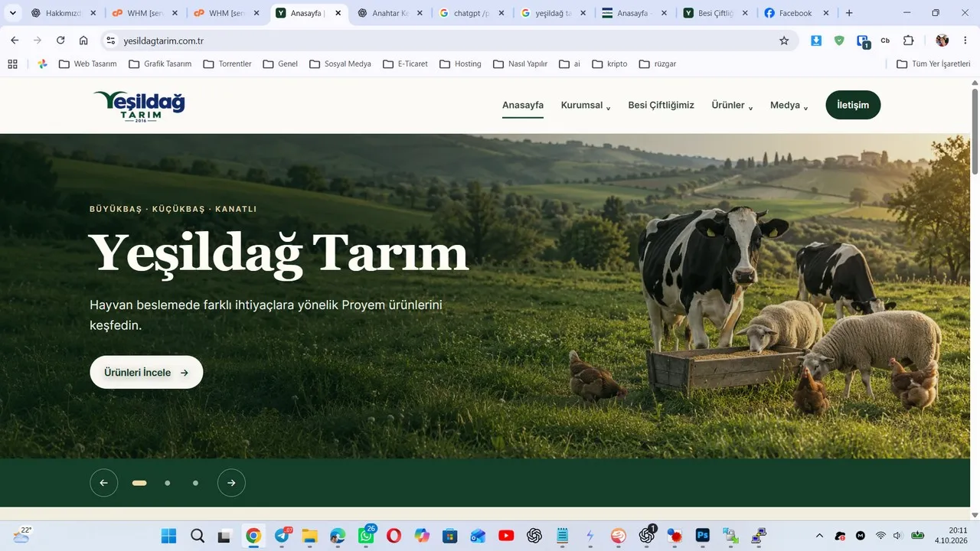Screen dimensions: 980x551
Task: Bookmark this page with the star icon
Action: click(784, 41)
